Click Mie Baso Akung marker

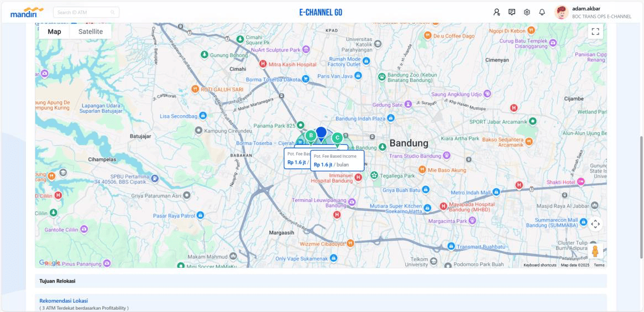click(422, 169)
